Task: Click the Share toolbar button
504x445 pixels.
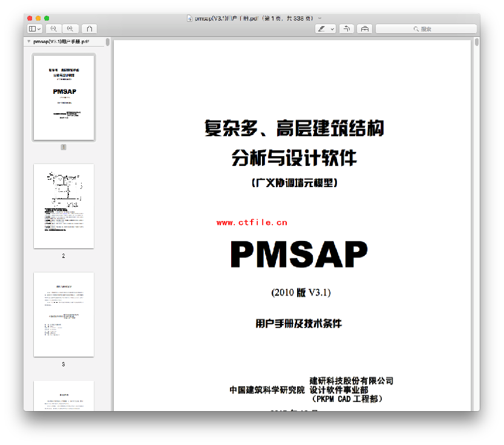Action: 89,28
